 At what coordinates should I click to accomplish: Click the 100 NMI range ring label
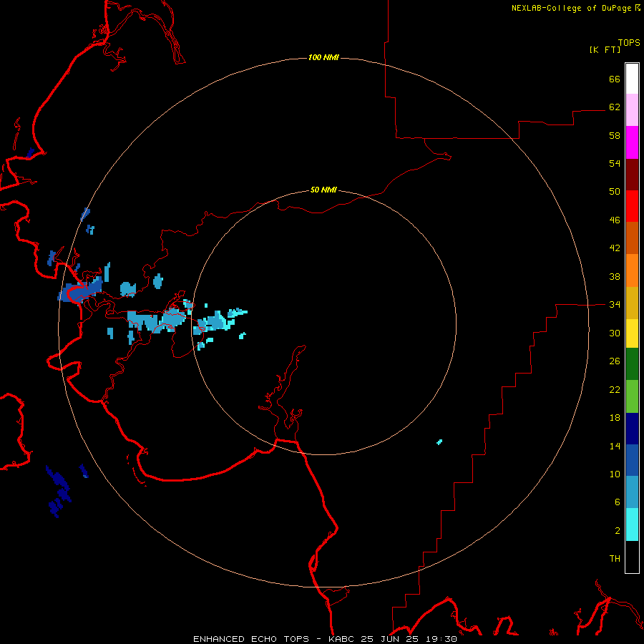point(323,57)
